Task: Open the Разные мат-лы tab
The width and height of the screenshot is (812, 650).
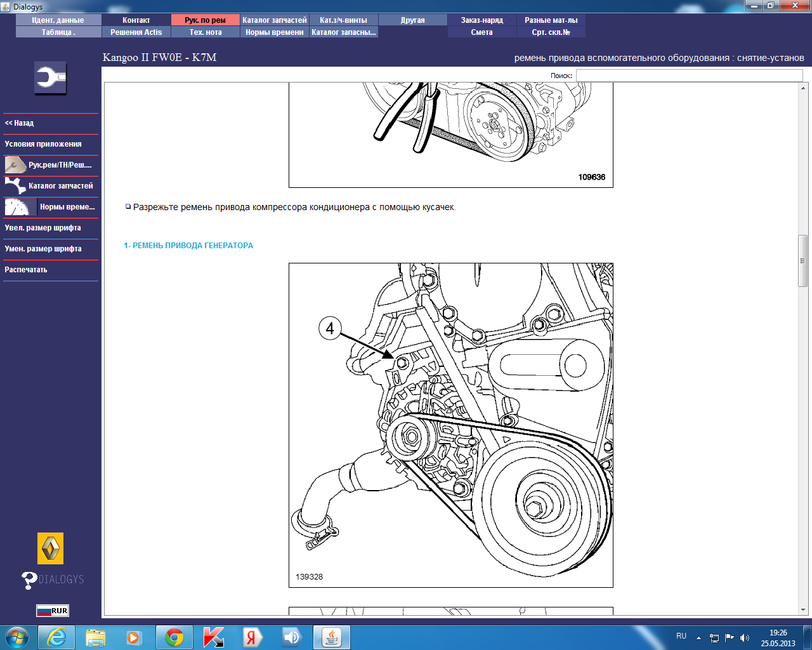Action: pyautogui.click(x=551, y=20)
